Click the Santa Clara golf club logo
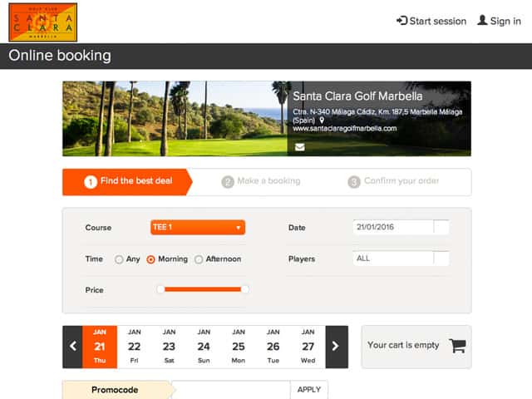 pyautogui.click(x=42, y=22)
